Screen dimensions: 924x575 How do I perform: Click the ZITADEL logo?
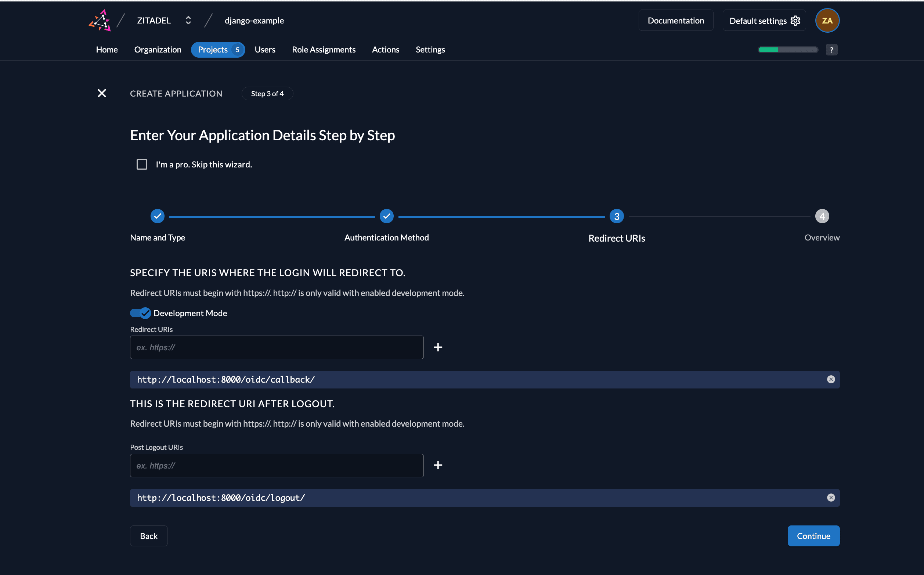pos(100,20)
